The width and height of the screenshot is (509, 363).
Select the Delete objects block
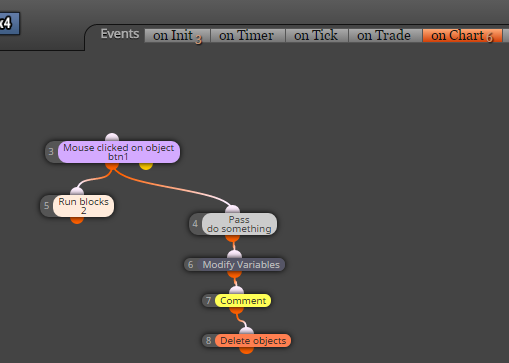coord(253,341)
